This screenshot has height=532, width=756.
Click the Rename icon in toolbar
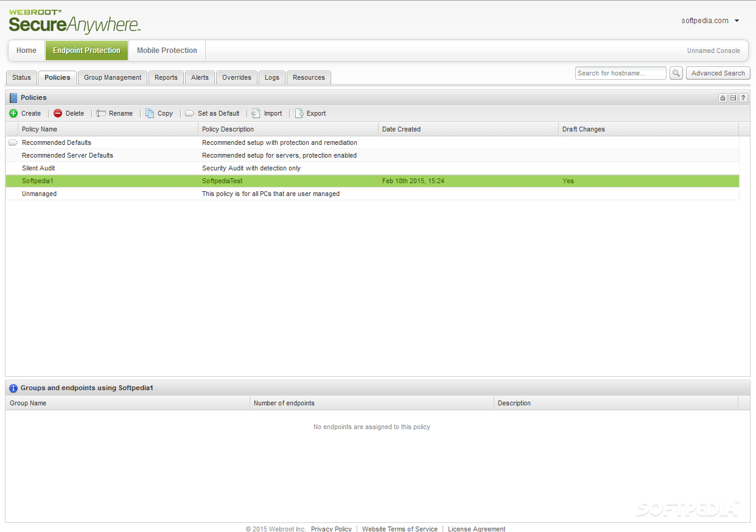(101, 113)
